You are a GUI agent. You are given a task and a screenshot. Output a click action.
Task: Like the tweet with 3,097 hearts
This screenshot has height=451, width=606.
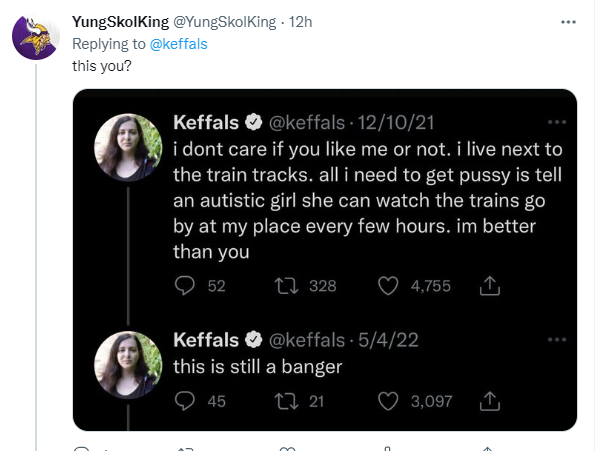(388, 401)
